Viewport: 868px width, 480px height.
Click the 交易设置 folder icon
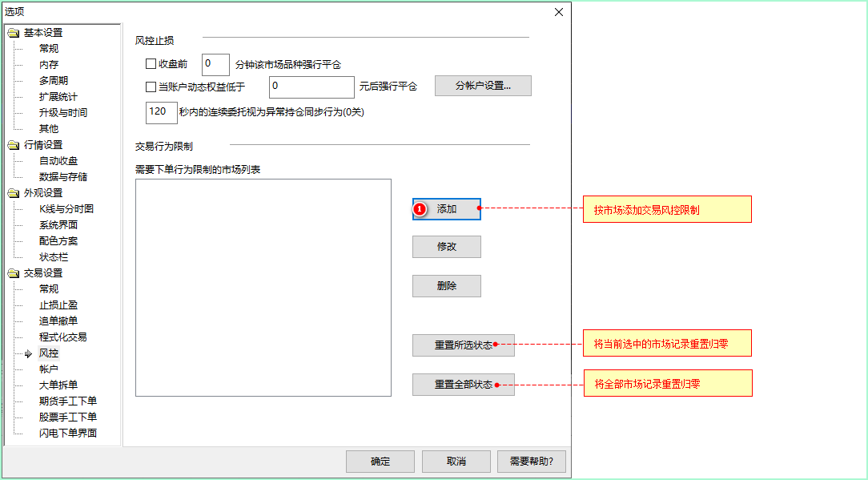click(14, 274)
